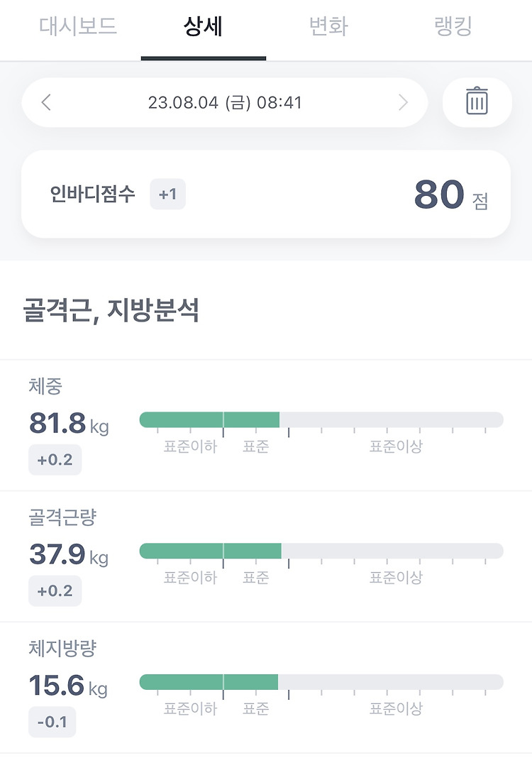This screenshot has height=758, width=532.
Task: Open the 랭킹 tab
Action: point(453,27)
